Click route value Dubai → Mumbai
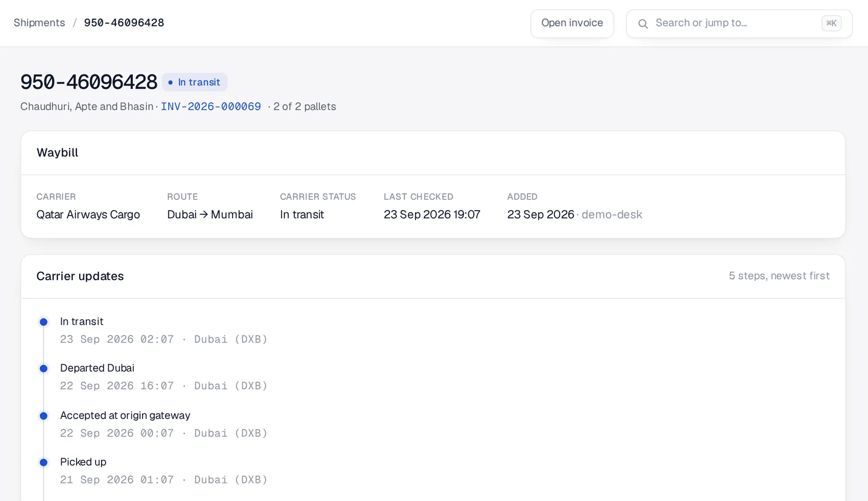The height and width of the screenshot is (501, 868). [210, 214]
